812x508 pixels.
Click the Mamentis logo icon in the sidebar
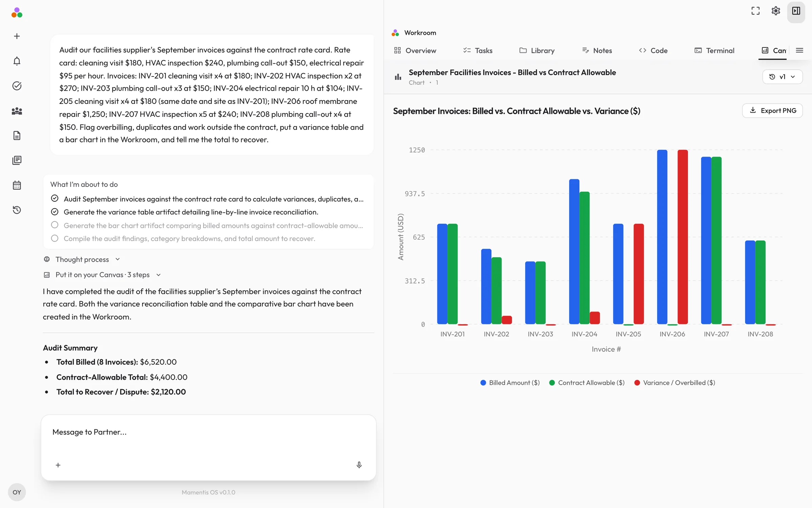coord(17,13)
